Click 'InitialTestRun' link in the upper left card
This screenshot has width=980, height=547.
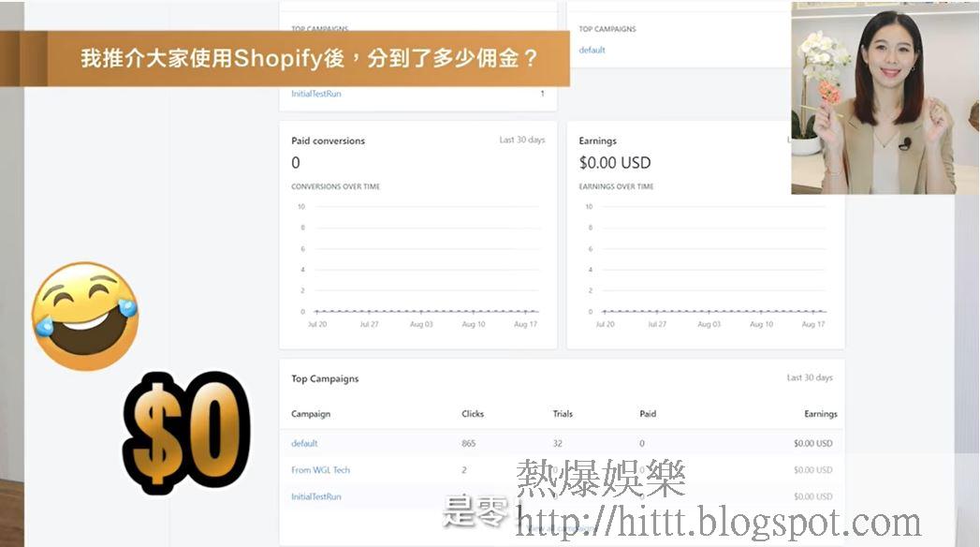316,94
